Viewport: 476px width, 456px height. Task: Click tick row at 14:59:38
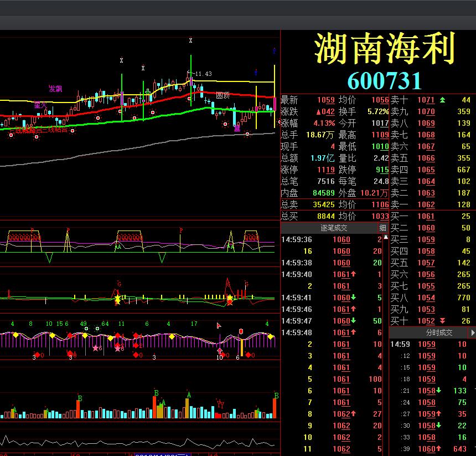click(332, 263)
